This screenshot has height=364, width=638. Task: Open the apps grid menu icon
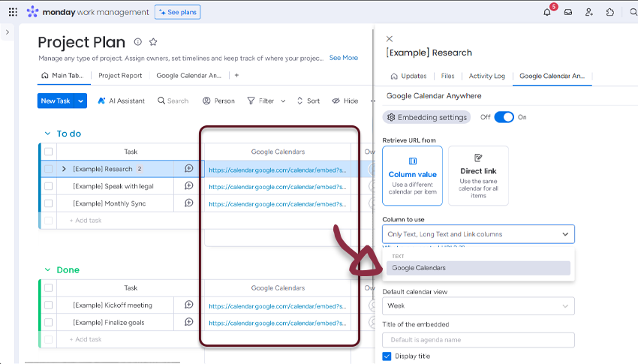[x=13, y=12]
